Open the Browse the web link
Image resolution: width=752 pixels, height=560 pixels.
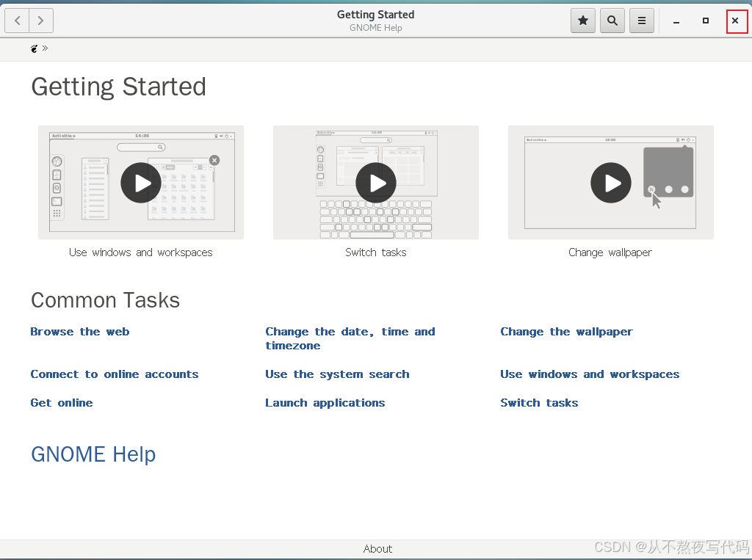point(79,332)
